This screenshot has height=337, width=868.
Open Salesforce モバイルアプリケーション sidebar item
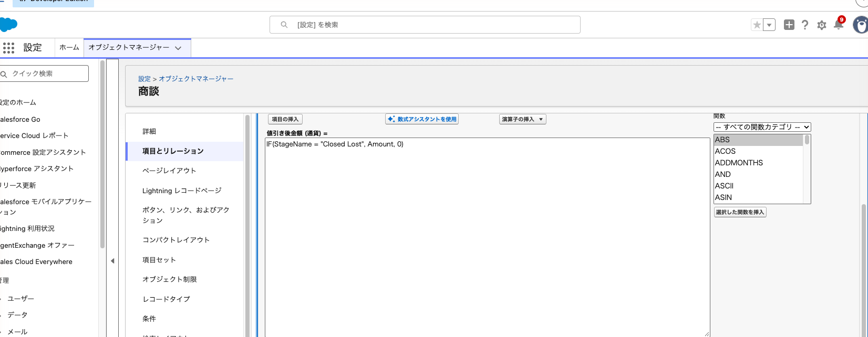[x=46, y=207]
